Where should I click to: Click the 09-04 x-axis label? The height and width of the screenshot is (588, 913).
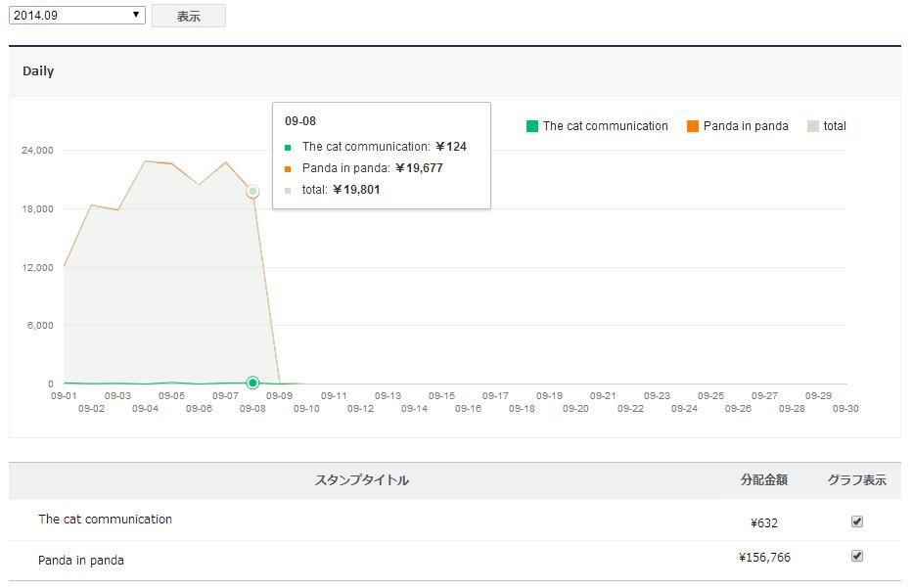coord(145,409)
